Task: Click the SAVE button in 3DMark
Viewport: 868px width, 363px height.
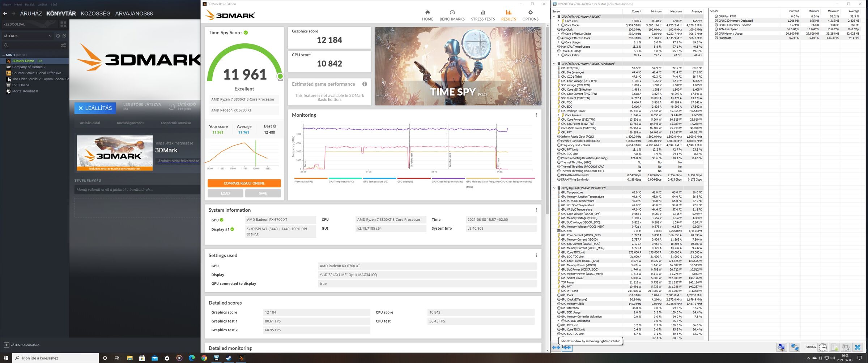Action: click(x=263, y=193)
